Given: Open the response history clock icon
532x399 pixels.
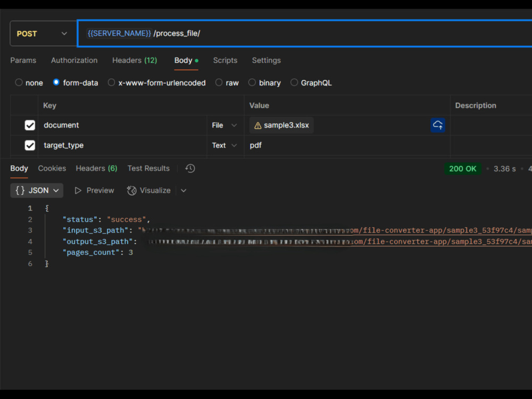Looking at the screenshot, I should coord(190,168).
